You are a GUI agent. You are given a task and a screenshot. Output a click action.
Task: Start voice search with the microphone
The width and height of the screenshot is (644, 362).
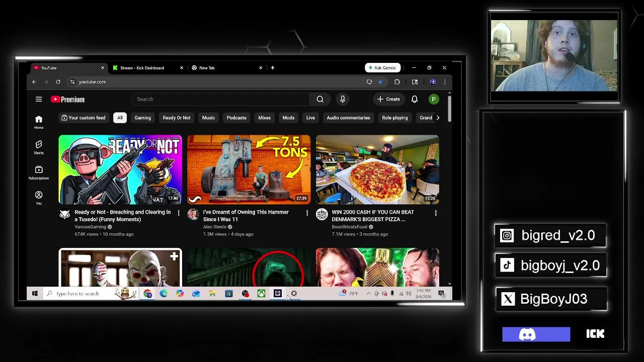tap(343, 99)
